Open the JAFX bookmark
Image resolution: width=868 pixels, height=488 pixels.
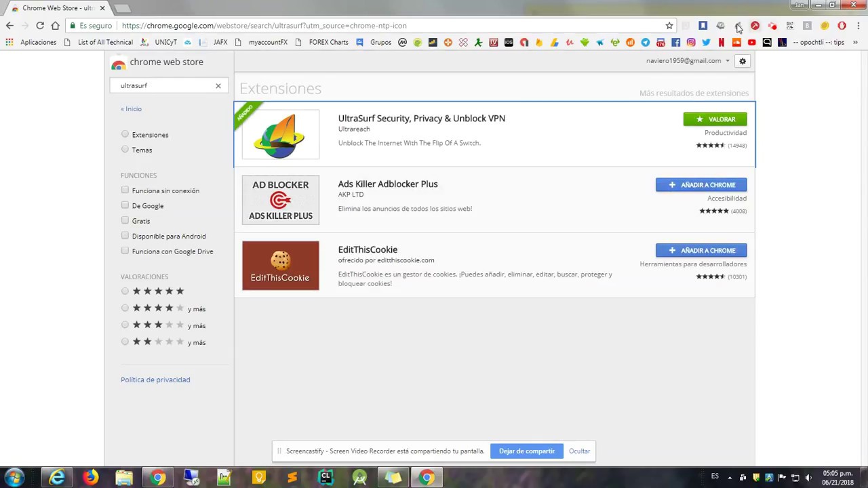point(213,42)
